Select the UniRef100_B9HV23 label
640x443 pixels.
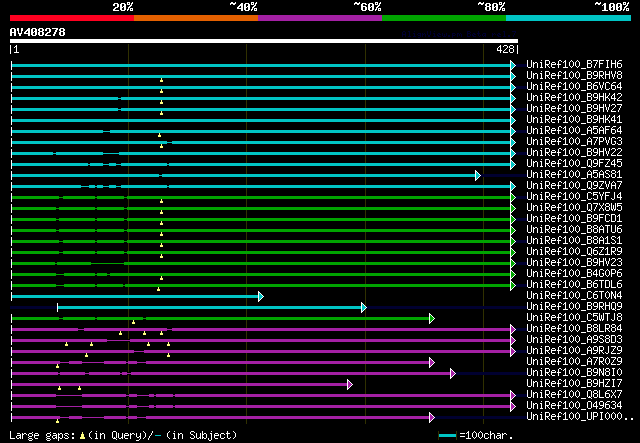point(574,263)
